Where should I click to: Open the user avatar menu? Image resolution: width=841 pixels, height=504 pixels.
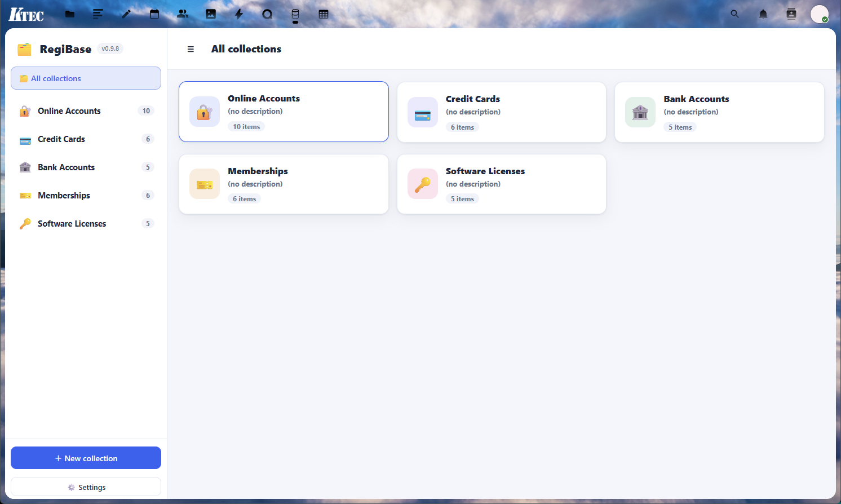tap(820, 14)
